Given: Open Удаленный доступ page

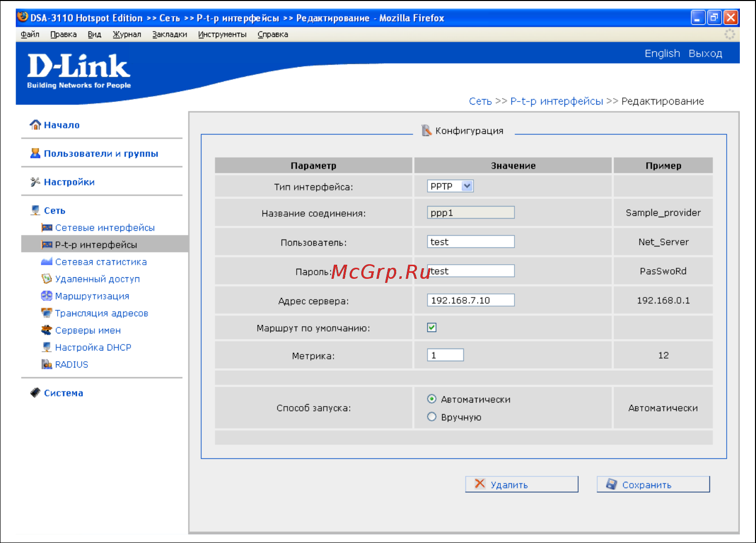Looking at the screenshot, I should coord(98,279).
